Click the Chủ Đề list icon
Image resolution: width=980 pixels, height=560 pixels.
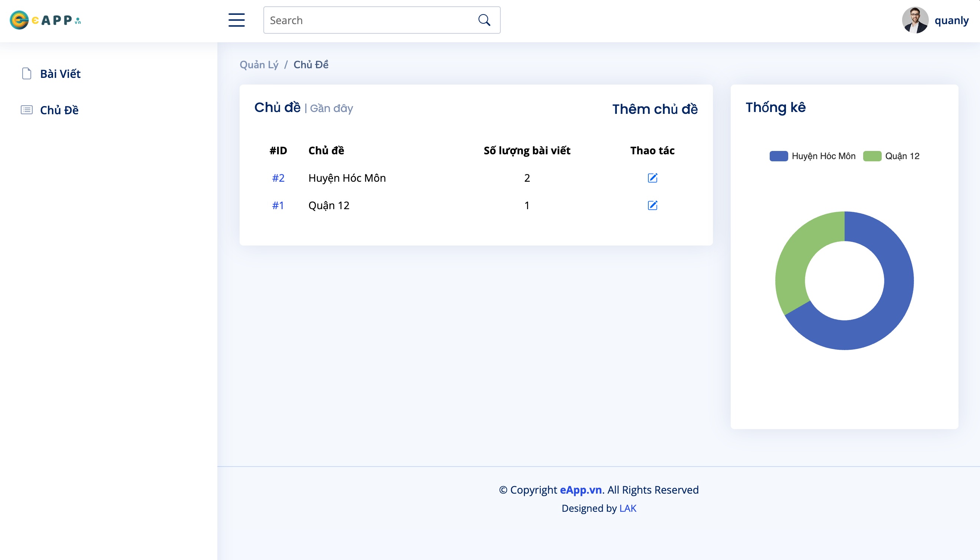27,110
